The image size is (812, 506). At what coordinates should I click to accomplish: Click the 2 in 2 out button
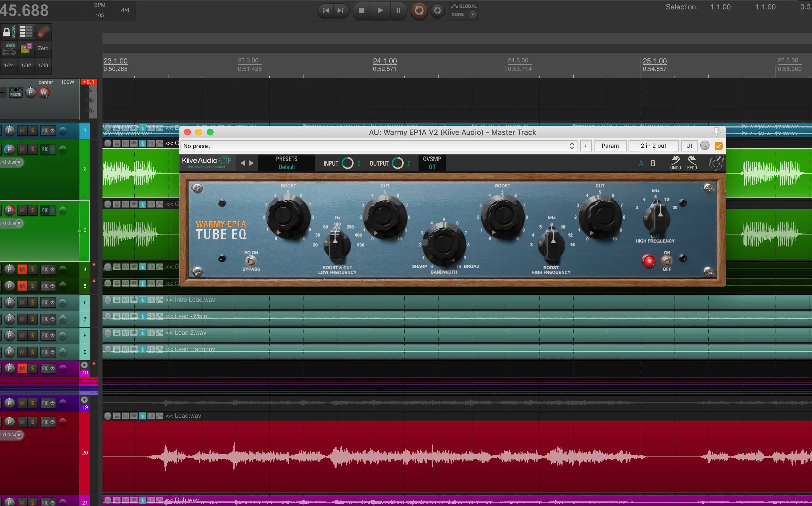coord(653,146)
